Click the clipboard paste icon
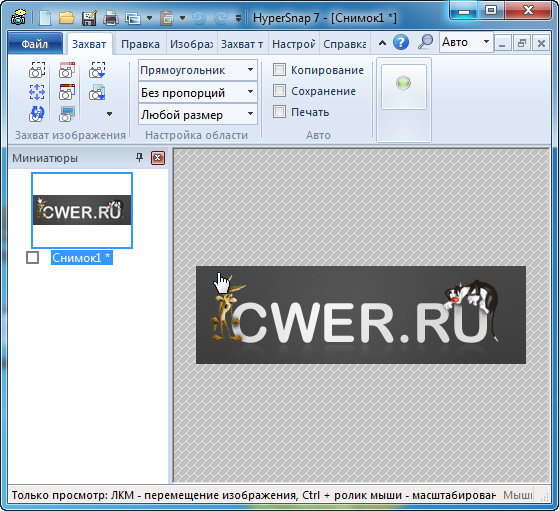Viewport: 559px width, 511px height. (166, 18)
